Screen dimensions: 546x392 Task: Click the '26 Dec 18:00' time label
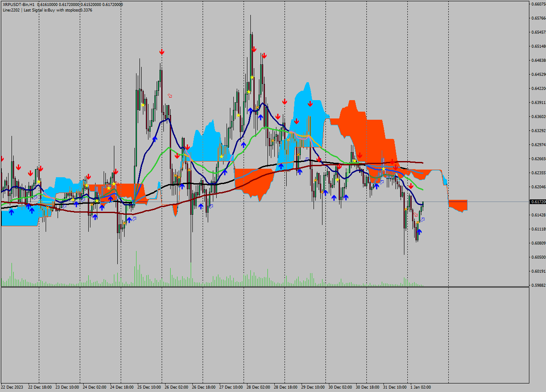pyautogui.click(x=203, y=387)
